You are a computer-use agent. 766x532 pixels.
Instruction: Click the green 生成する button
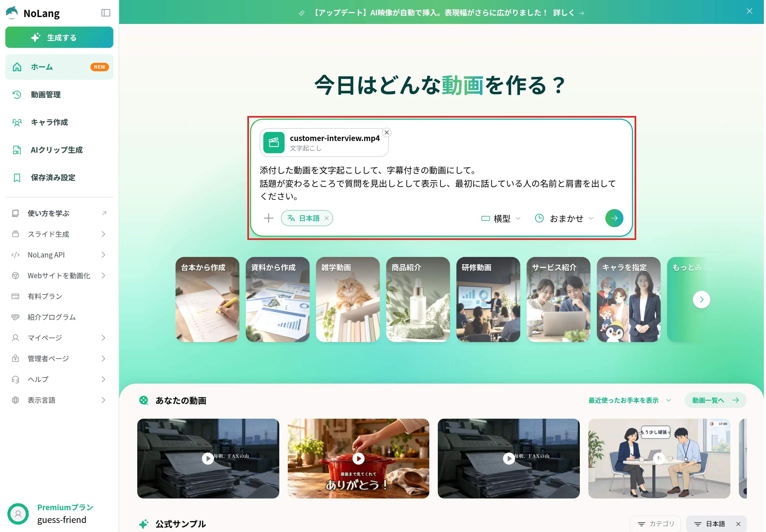[59, 37]
